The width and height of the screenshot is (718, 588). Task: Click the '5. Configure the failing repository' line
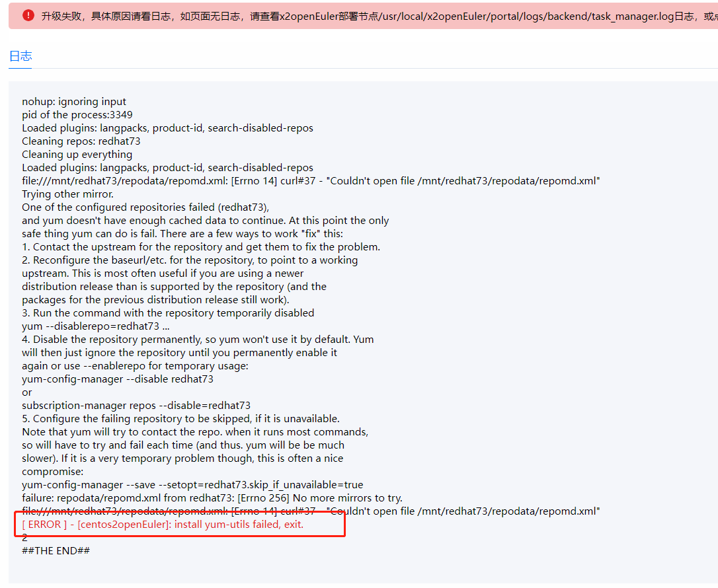[x=181, y=419]
